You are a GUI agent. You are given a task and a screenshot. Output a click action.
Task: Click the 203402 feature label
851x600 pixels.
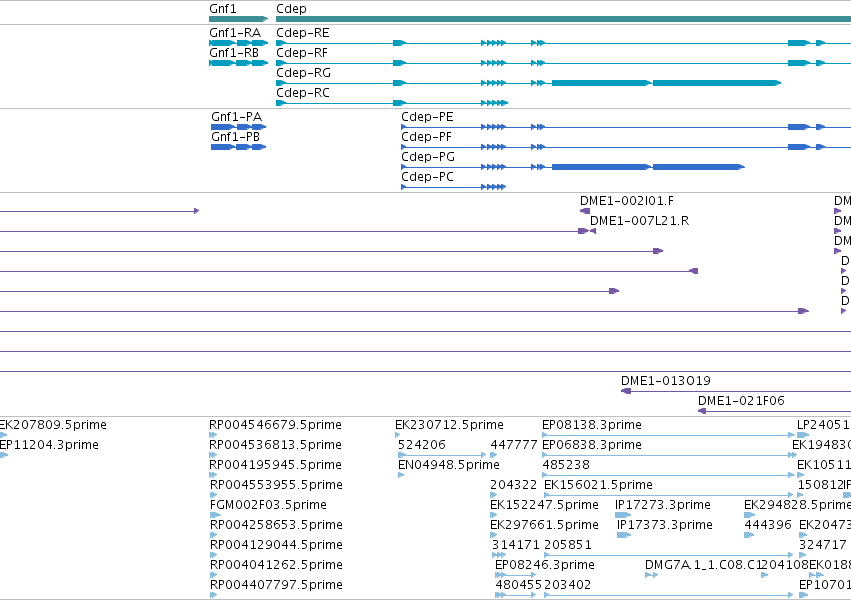point(567,586)
